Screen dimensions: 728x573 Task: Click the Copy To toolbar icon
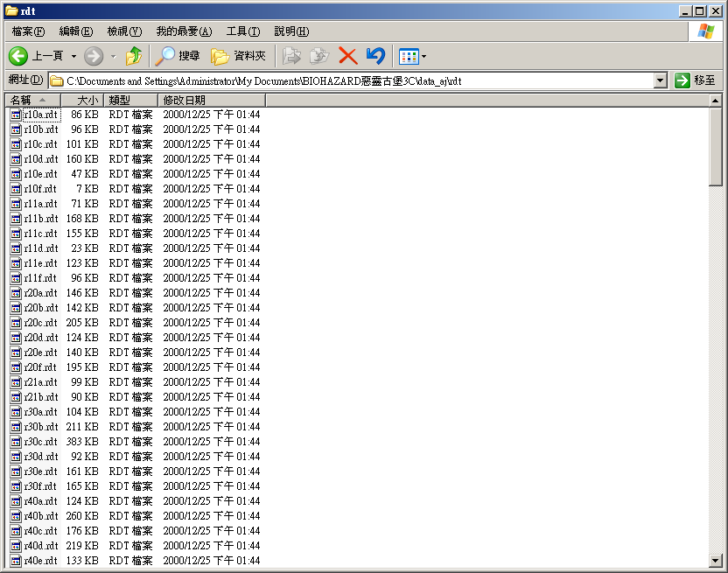coord(319,56)
